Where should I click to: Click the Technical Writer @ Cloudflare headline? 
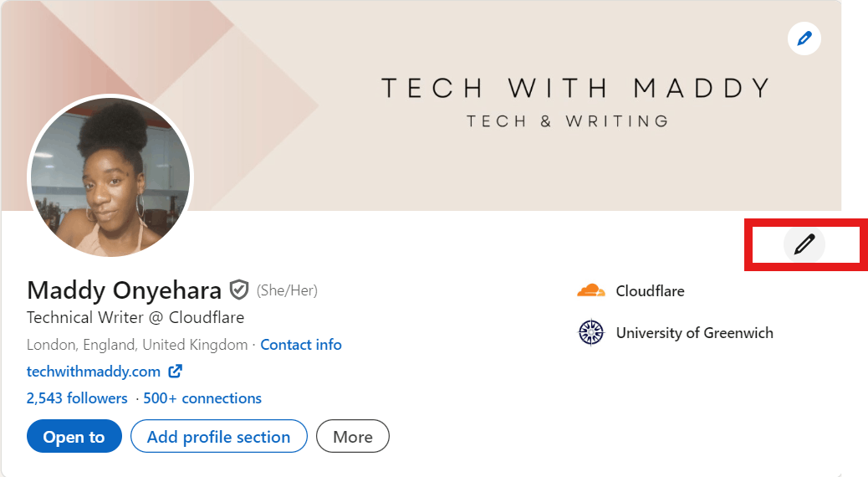(x=135, y=317)
